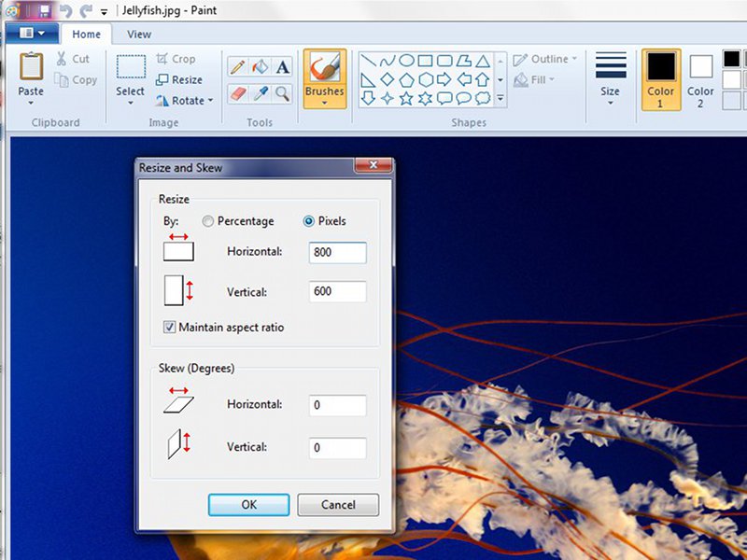747x560 pixels.
Task: Close the Resize and Skew dialog
Action: pos(373,165)
